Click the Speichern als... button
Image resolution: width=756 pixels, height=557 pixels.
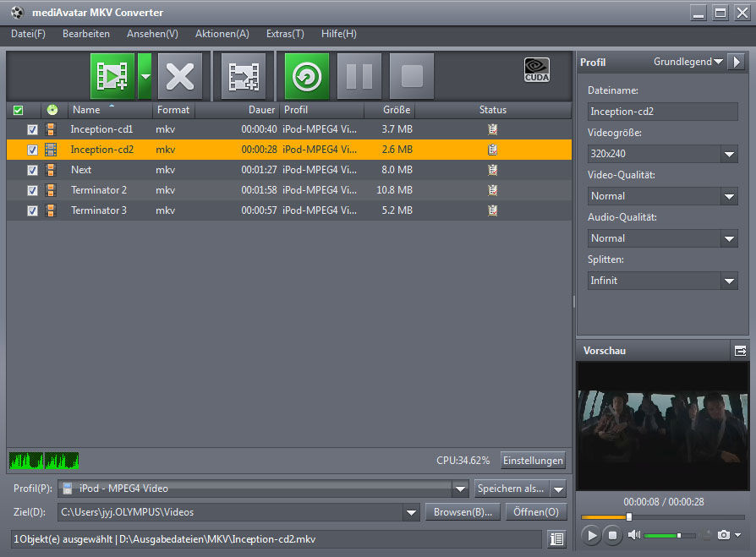[x=512, y=489]
